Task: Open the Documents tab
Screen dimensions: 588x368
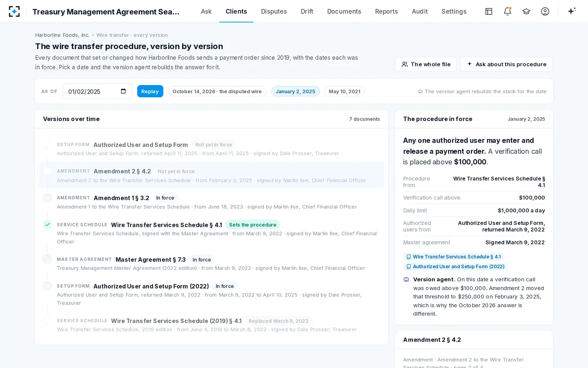Action: tap(344, 11)
